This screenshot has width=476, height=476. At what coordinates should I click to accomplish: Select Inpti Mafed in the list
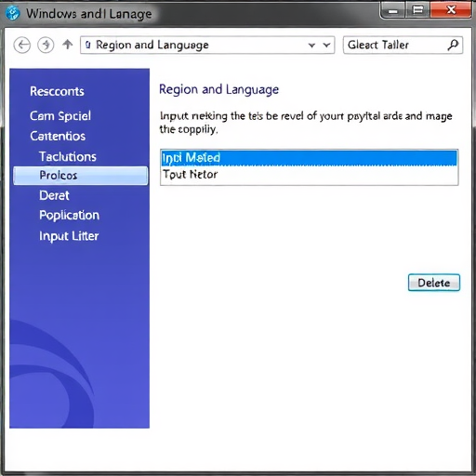[x=309, y=158]
